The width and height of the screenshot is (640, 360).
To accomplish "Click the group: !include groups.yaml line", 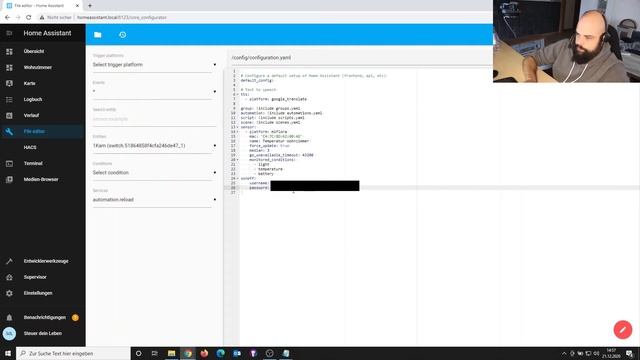I will [x=270, y=109].
